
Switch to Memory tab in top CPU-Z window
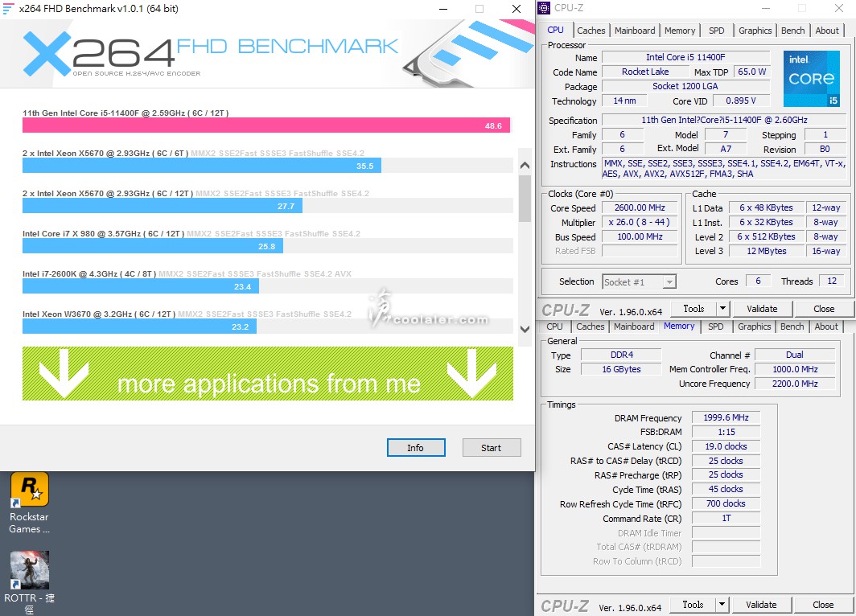coord(680,31)
